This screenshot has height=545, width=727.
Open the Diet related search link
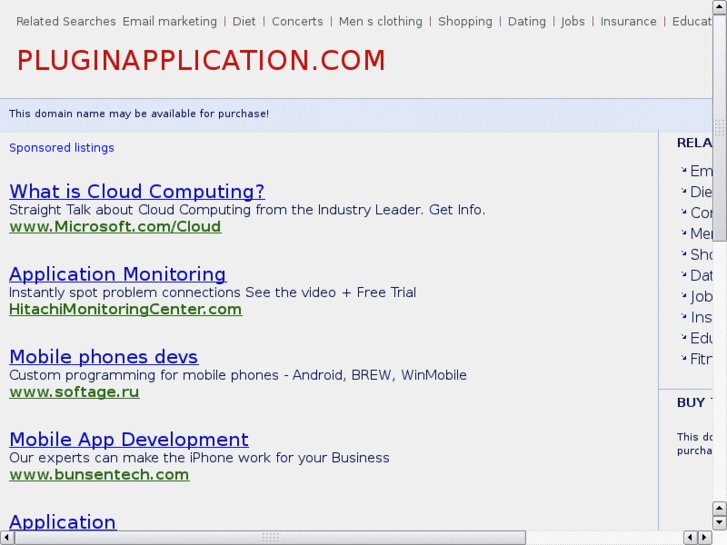[244, 22]
